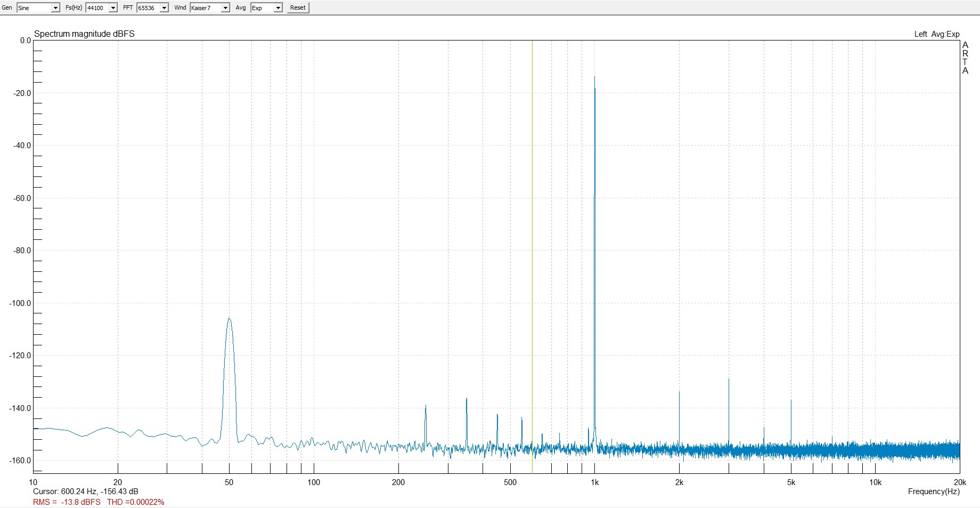The width and height of the screenshot is (980, 508).
Task: Click the 'Cursor: 600.24 Hz, -156.43 dB' readout
Action: pyautogui.click(x=86, y=491)
